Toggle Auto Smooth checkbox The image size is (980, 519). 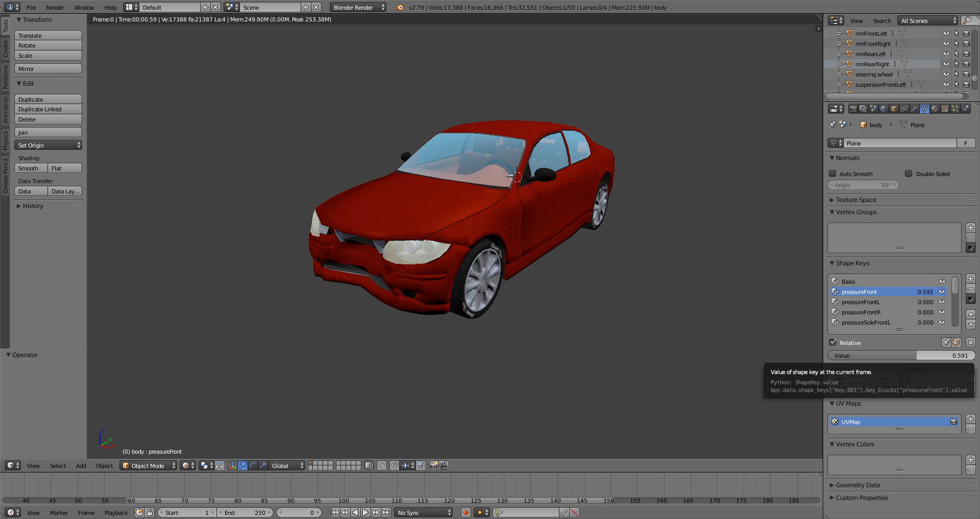(832, 174)
